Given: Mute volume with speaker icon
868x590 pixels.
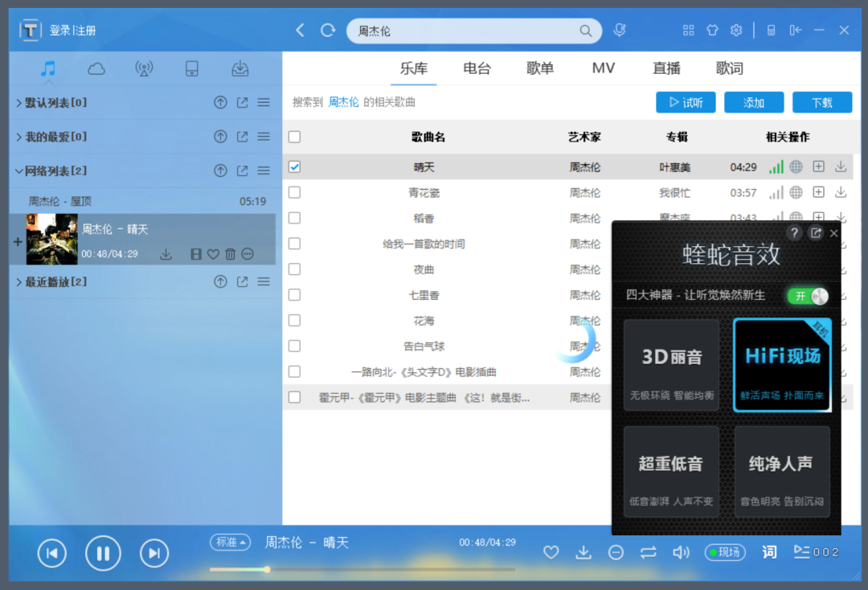Looking at the screenshot, I should point(681,552).
